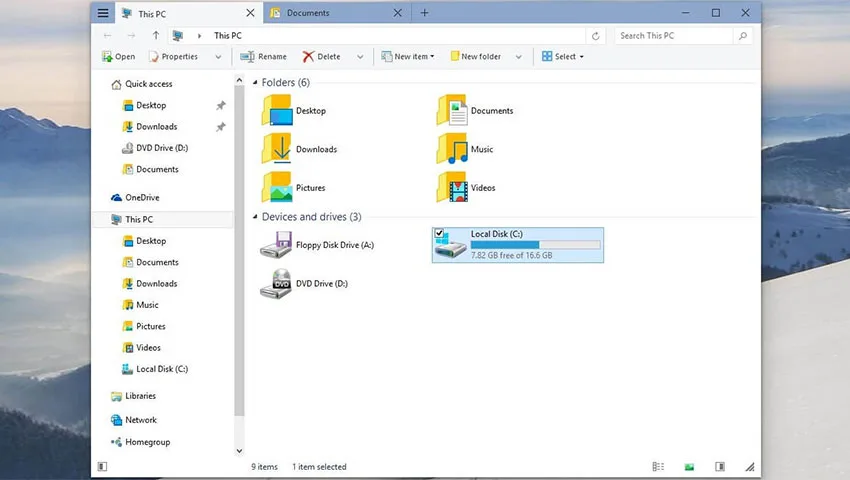Open Music in the sidebar
Screen dimensions: 850x480
pos(140,305)
